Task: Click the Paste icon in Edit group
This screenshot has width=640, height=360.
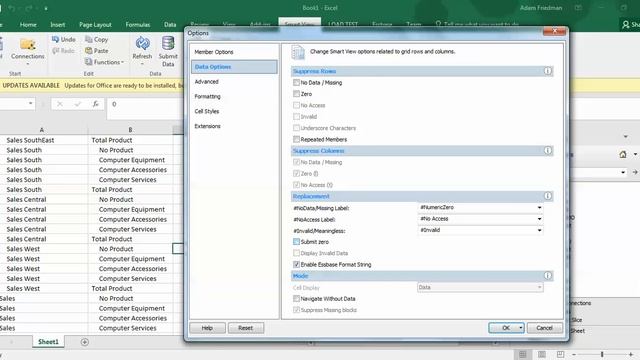Action: (89, 51)
